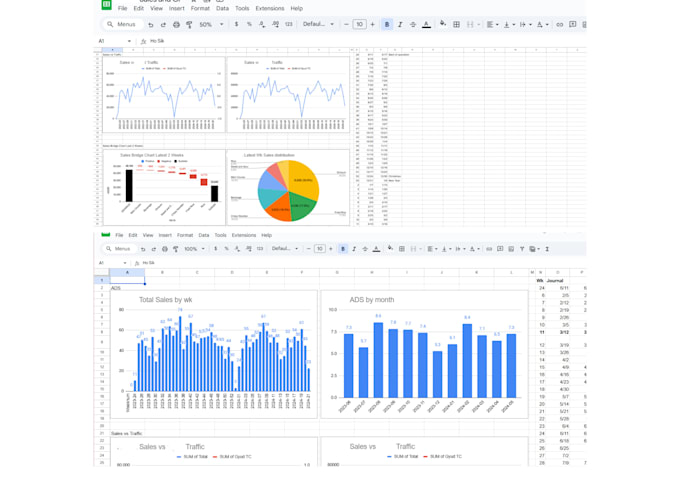680x482 pixels.
Task: Open text color picker in the 50% zoom sheet
Action: pyautogui.click(x=426, y=24)
